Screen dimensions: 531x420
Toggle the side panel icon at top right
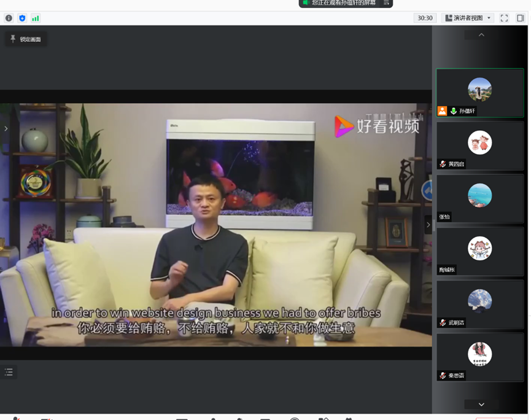[x=521, y=18]
